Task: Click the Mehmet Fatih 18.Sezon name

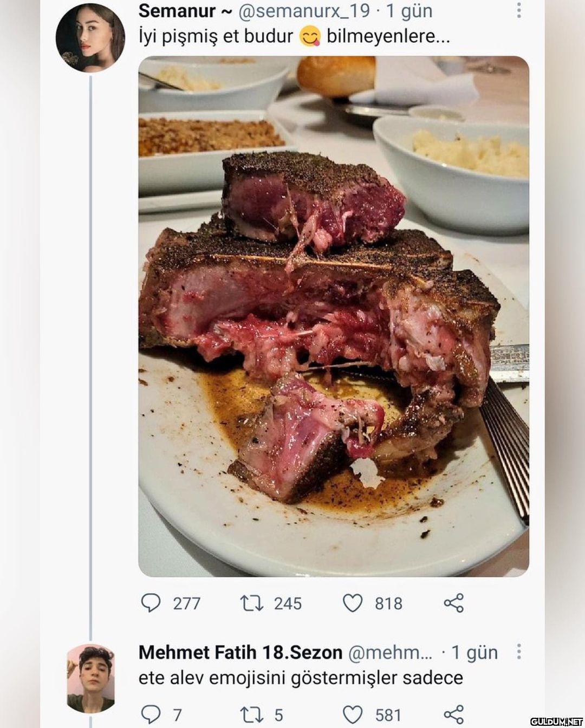Action: 240,652
